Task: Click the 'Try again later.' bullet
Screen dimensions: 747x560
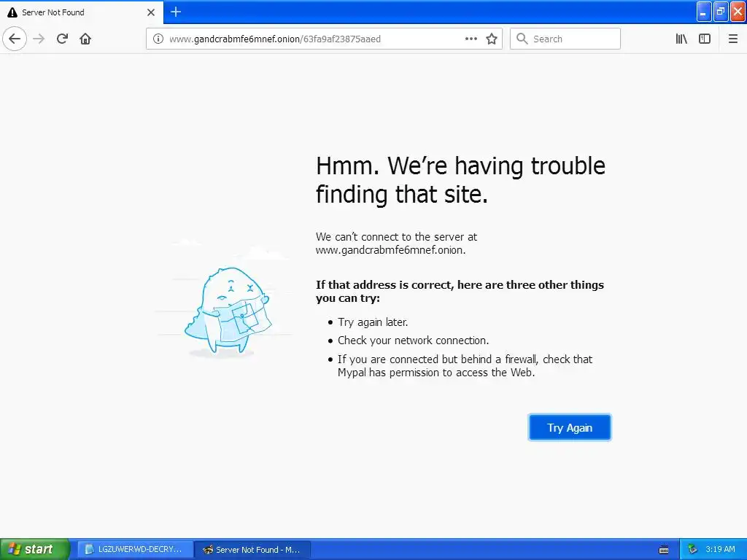Action: pyautogui.click(x=373, y=322)
